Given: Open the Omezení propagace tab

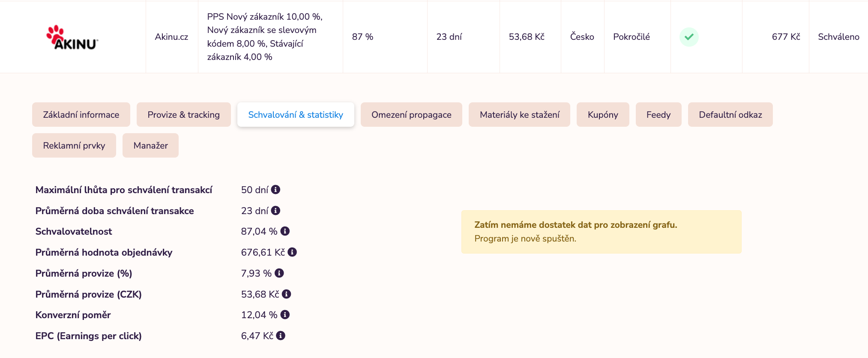Looking at the screenshot, I should (x=411, y=115).
